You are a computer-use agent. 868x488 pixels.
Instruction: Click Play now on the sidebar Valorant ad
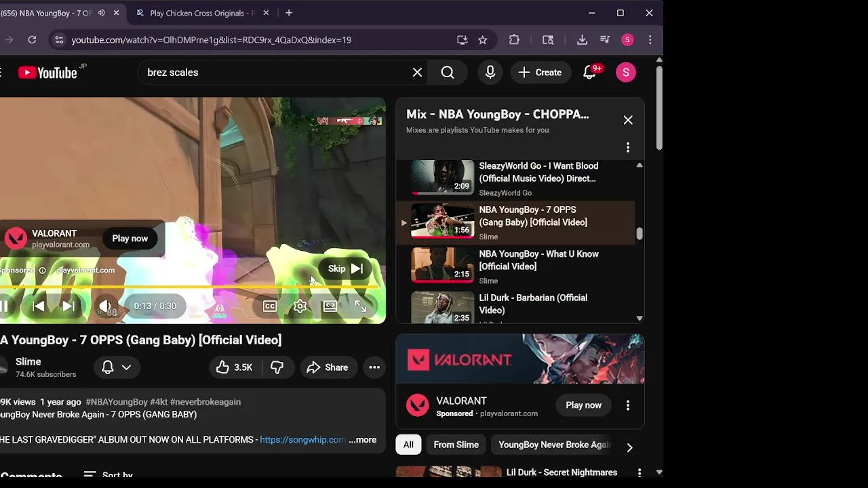pyautogui.click(x=583, y=405)
